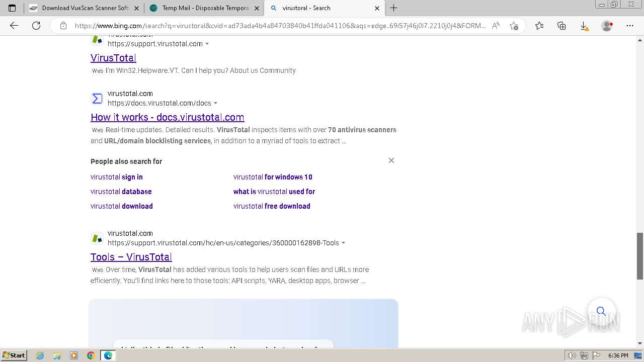This screenshot has height=362, width=644.
Task: Open the Favorites list icon
Action: point(539,26)
